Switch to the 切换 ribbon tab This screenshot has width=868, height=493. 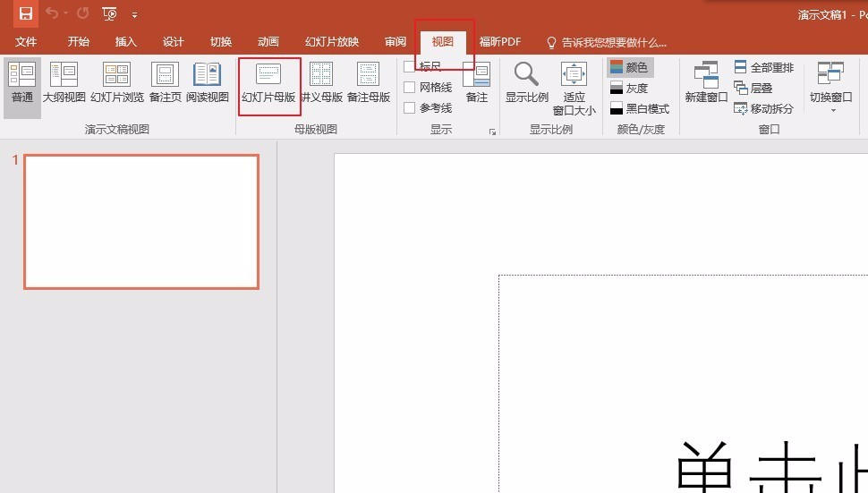pyautogui.click(x=221, y=41)
